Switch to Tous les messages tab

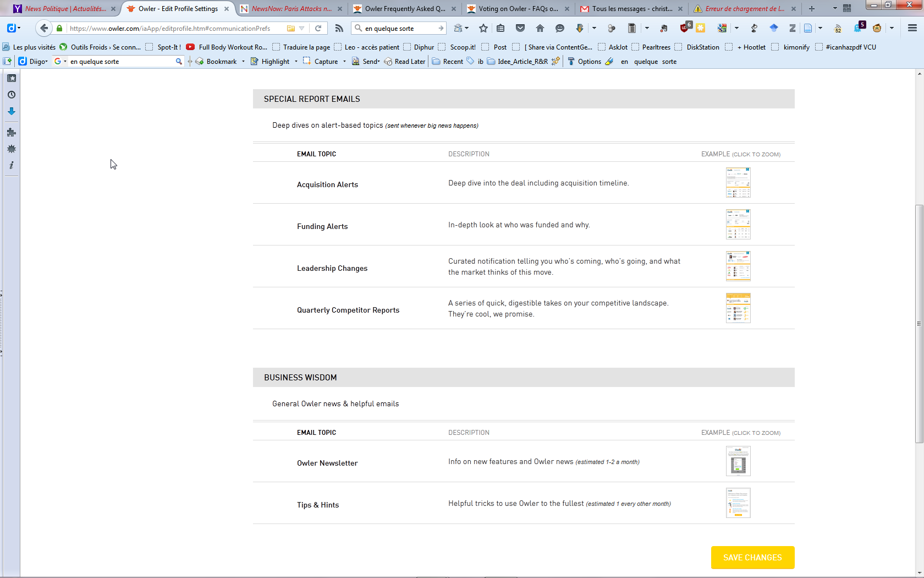click(631, 9)
